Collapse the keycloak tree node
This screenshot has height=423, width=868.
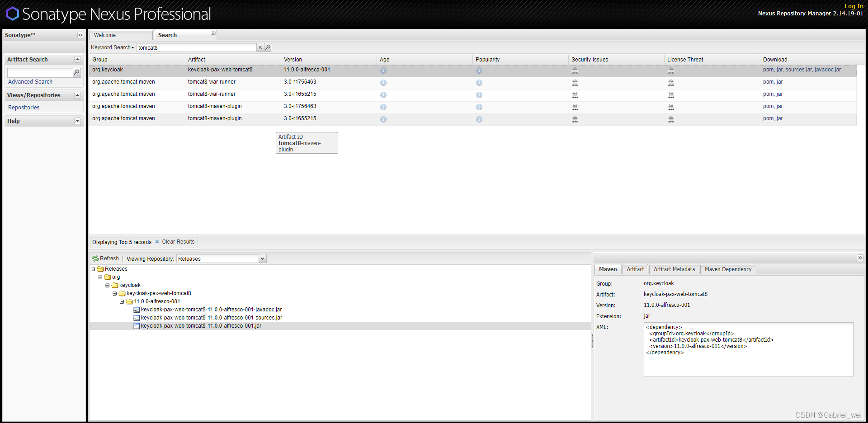point(108,285)
